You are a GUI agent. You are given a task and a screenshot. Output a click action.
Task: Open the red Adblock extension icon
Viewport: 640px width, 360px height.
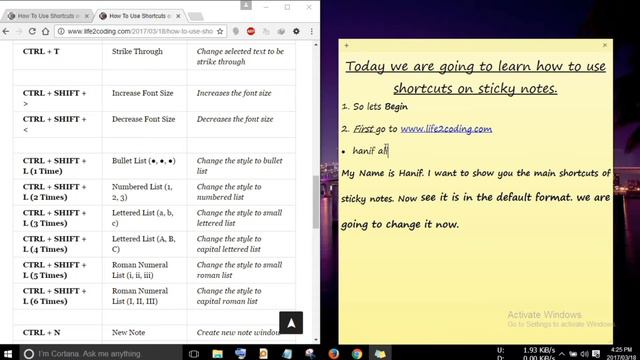coord(251,31)
